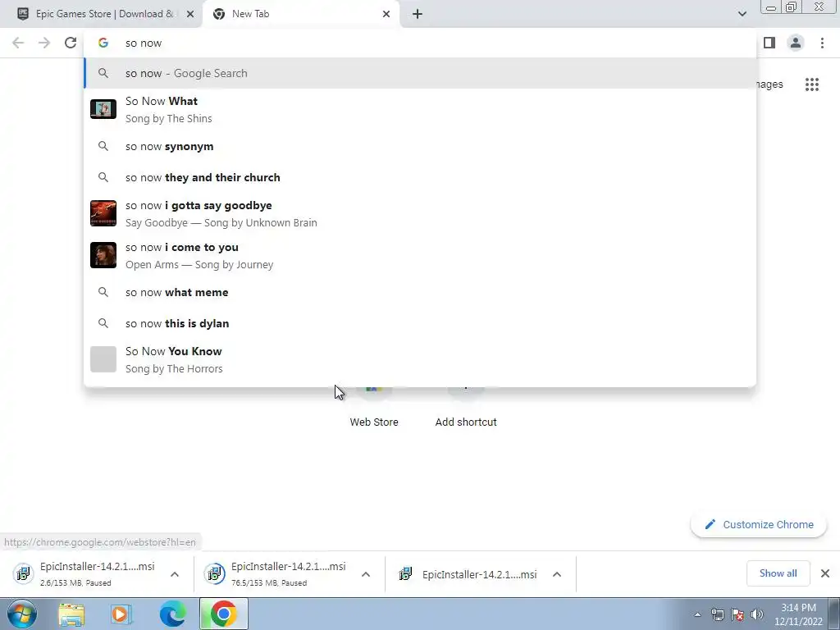Choose 'so now what meme' suggestion
The image size is (840, 630).
[x=420, y=293]
